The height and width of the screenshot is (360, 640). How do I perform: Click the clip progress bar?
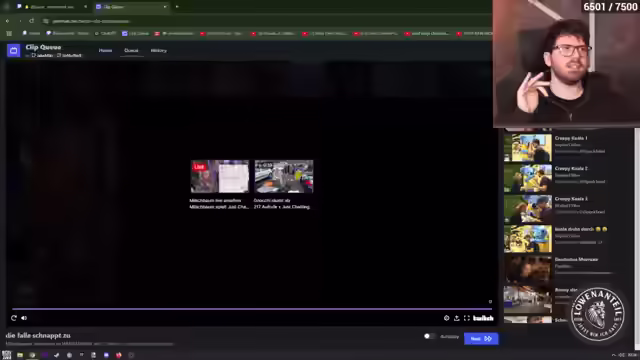tap(252, 309)
